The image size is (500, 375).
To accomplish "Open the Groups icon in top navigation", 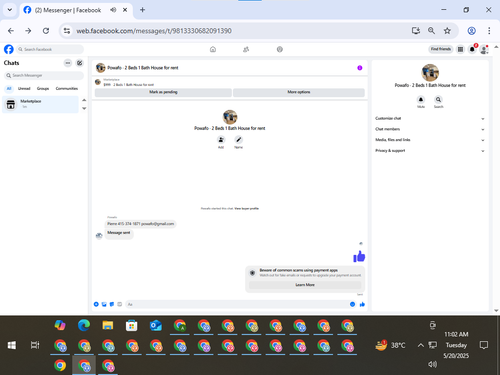I will [x=280, y=49].
